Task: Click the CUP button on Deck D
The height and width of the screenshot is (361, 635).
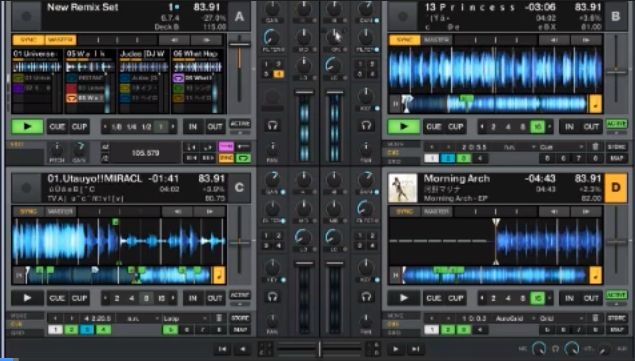Action: [456, 298]
